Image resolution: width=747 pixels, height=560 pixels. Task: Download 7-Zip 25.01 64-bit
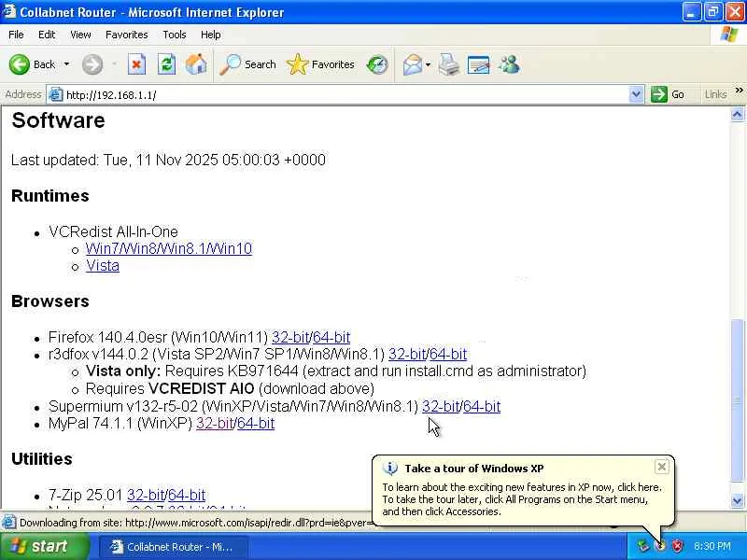187,496
